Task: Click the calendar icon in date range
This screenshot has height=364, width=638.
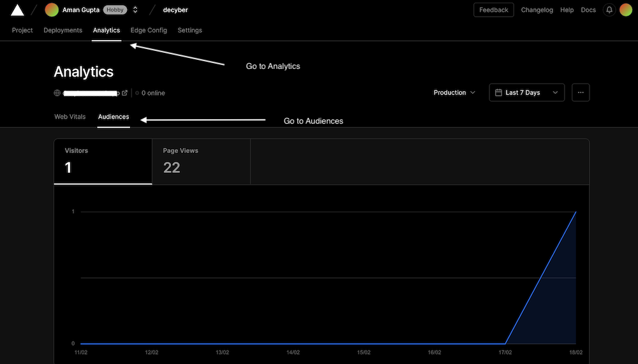Action: [x=498, y=92]
